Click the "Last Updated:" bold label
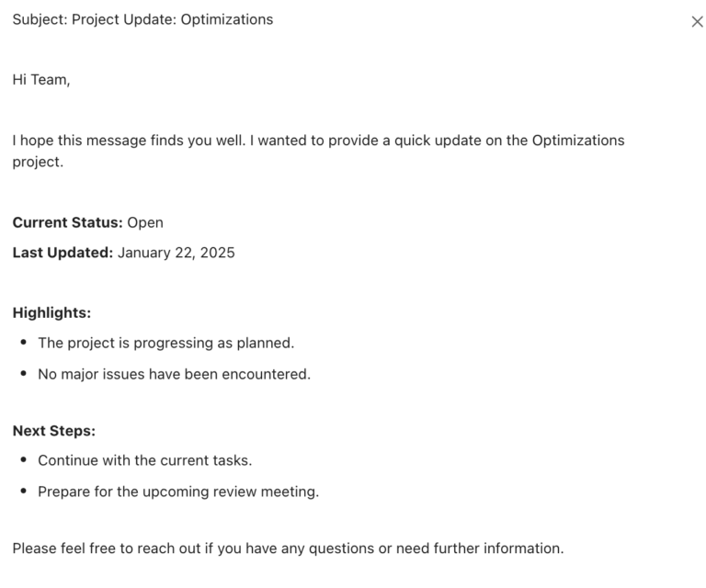This screenshot has width=706, height=588. click(x=63, y=253)
